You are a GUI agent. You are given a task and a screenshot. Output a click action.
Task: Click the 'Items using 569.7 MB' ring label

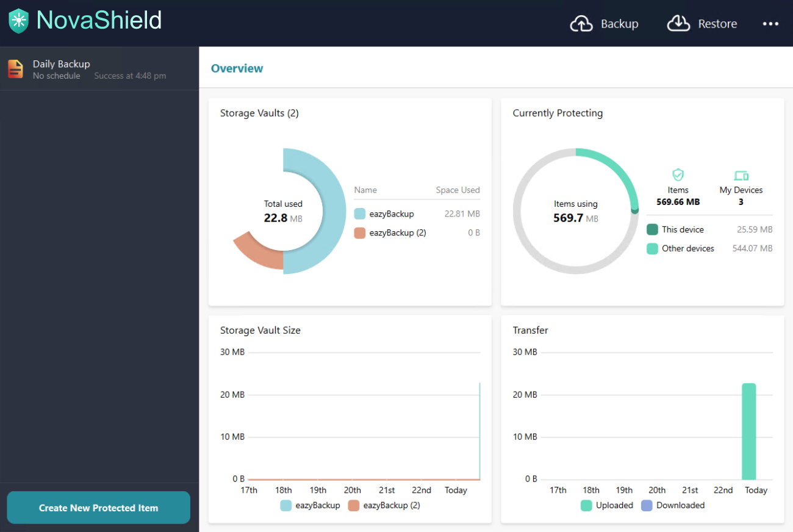pyautogui.click(x=576, y=211)
